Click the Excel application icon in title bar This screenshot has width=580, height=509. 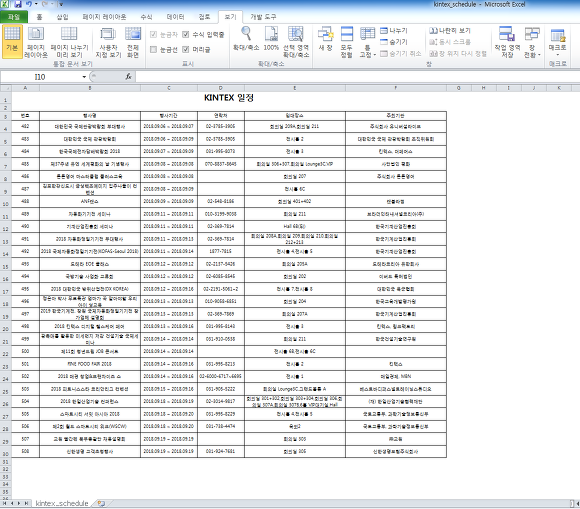5,4
